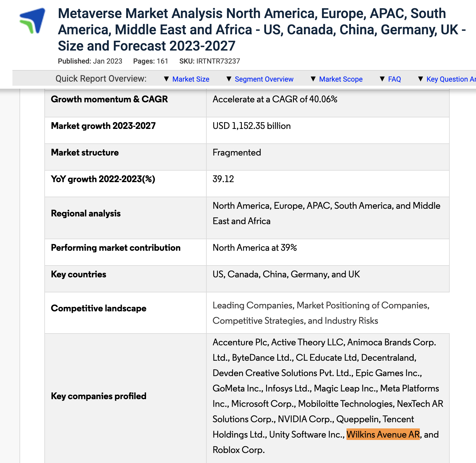This screenshot has width=476, height=463.
Task: Click 'GoMeta Inc.' company name
Action: (x=237, y=388)
